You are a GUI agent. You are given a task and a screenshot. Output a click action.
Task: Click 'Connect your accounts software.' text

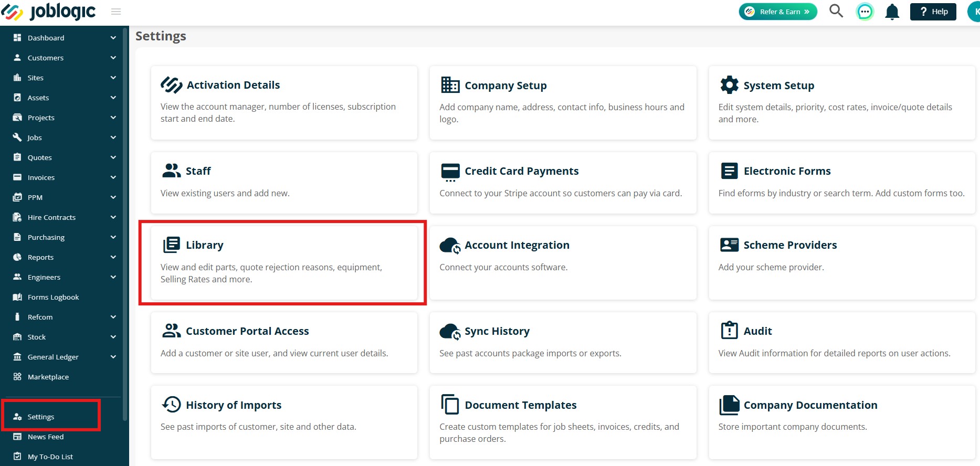[503, 267]
